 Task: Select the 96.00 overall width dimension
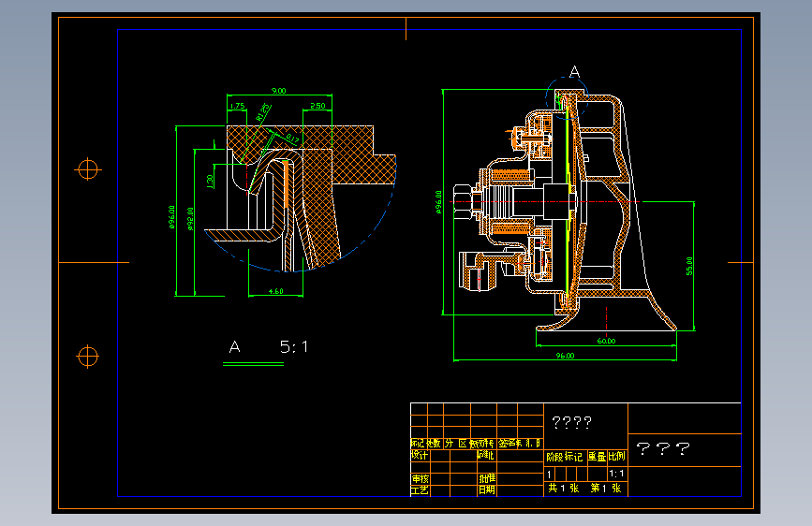(565, 356)
